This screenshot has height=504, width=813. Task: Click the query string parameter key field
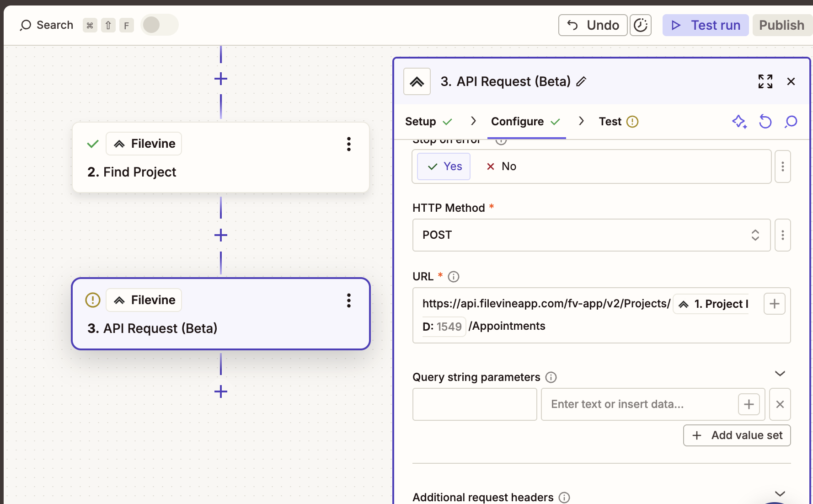click(474, 404)
